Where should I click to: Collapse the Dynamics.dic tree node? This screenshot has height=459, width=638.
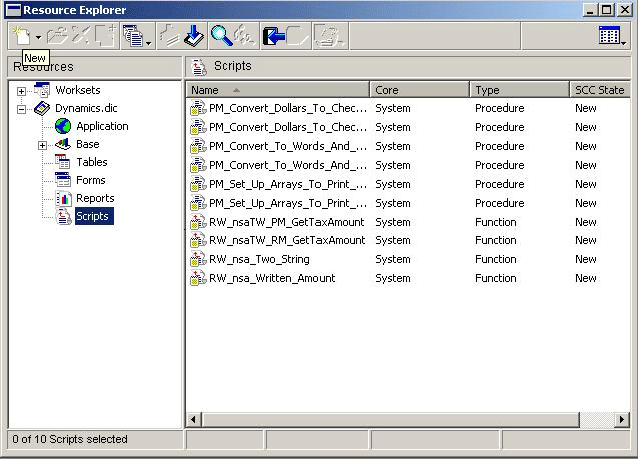pos(21,109)
